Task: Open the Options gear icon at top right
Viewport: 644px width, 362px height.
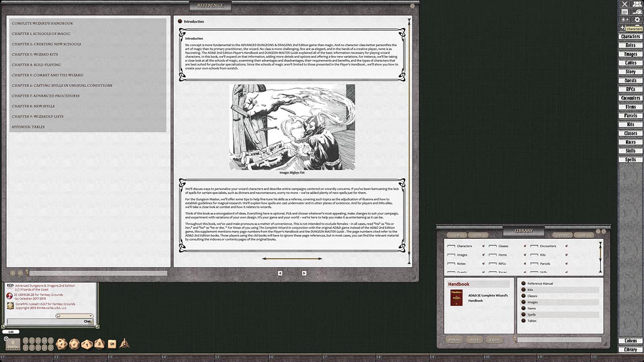Action: click(x=637, y=19)
